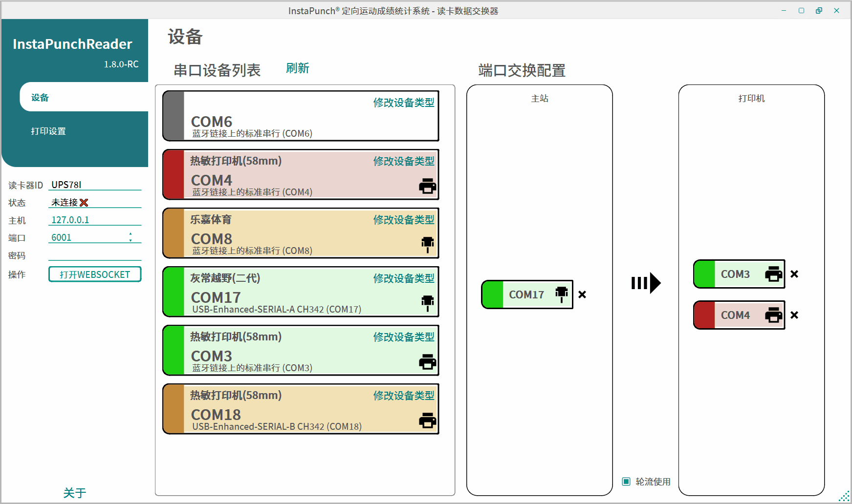
Task: Toggle the 轮流使用 checkbox
Action: 626,482
